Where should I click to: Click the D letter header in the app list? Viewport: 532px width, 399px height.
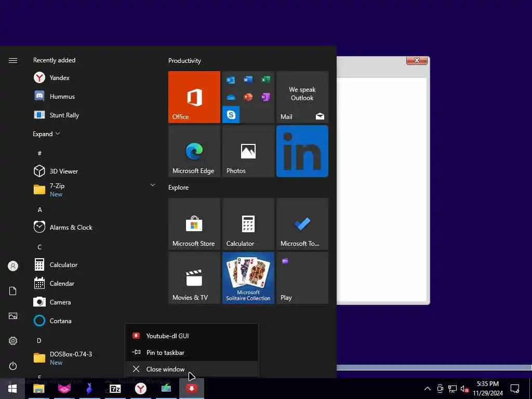[x=39, y=340]
